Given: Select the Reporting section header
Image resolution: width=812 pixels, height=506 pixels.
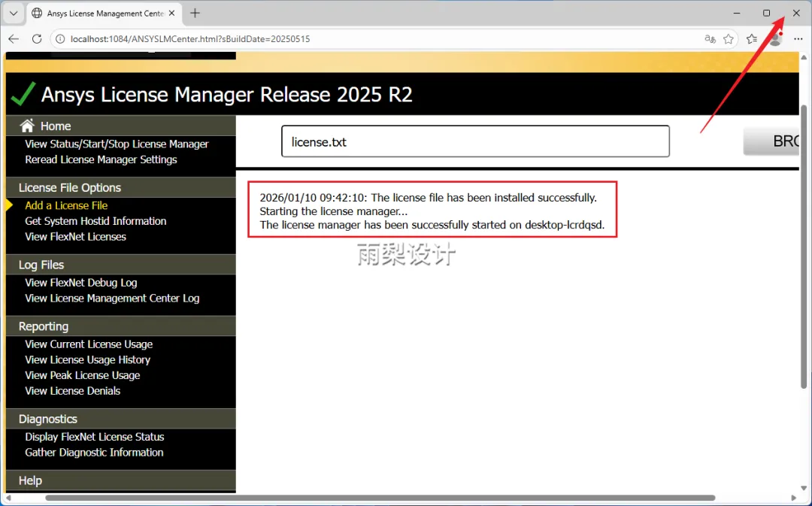Looking at the screenshot, I should 120,326.
